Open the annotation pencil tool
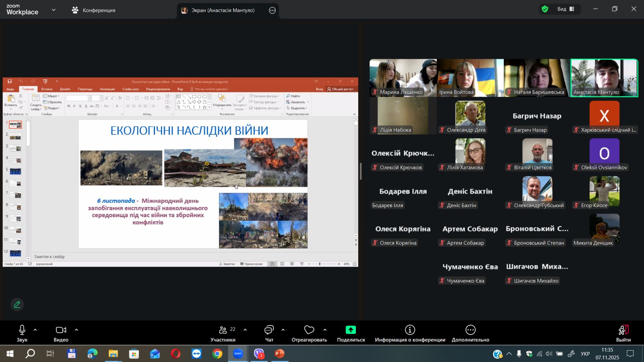This screenshot has height=362, width=644. [x=17, y=304]
